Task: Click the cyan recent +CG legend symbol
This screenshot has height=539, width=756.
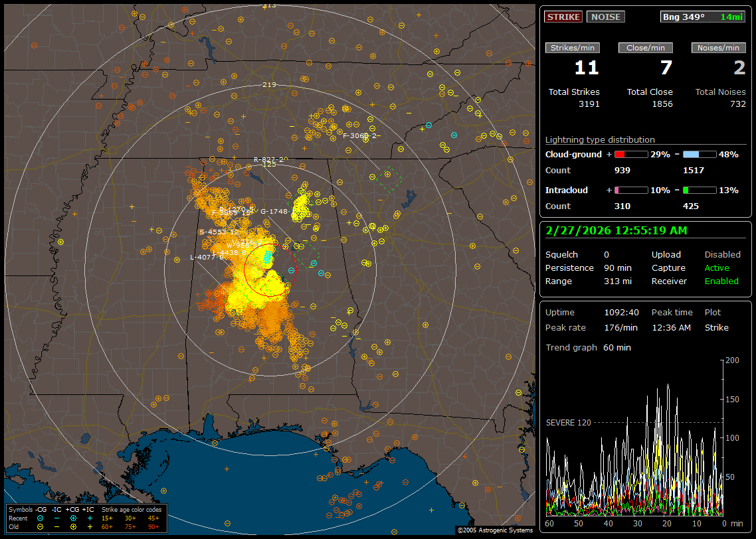Action: [73, 518]
